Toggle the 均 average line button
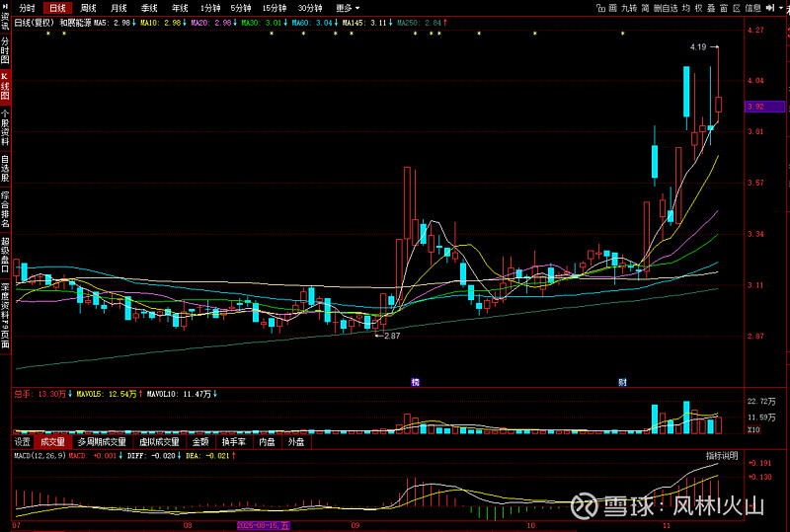790x532 pixels. click(x=686, y=8)
